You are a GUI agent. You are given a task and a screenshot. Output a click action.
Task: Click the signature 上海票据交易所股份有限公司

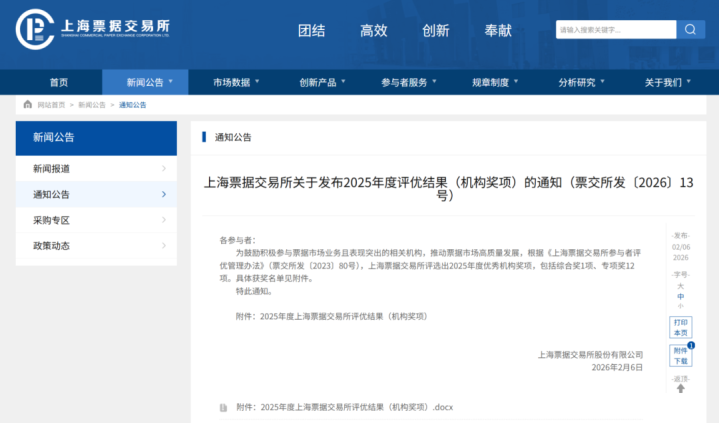(590, 355)
